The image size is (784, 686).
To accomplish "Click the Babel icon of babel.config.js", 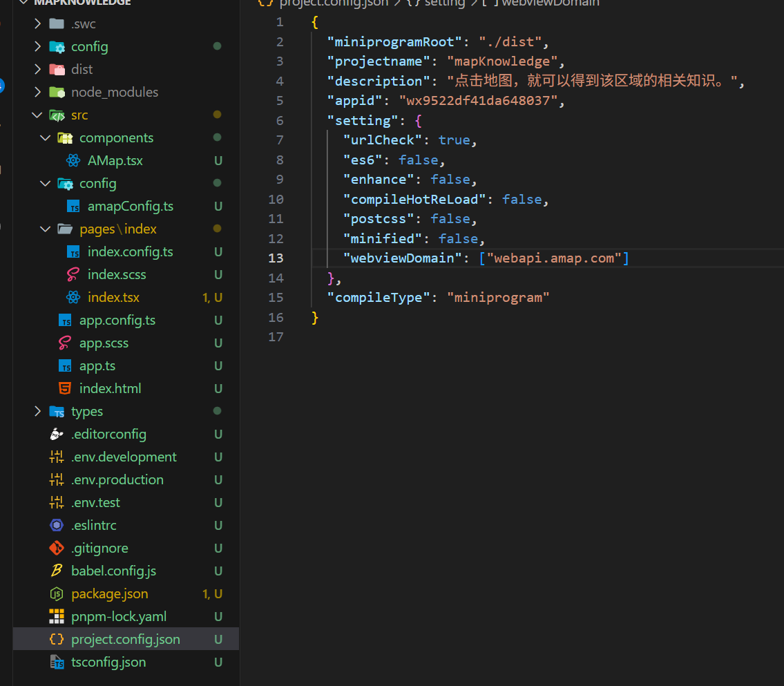I will (x=57, y=571).
